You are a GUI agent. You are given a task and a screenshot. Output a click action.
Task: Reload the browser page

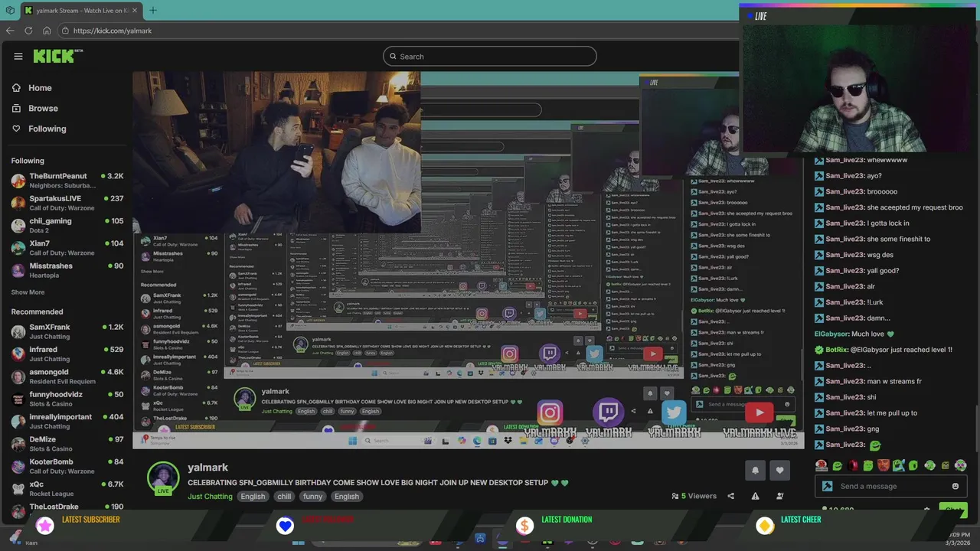(28, 31)
